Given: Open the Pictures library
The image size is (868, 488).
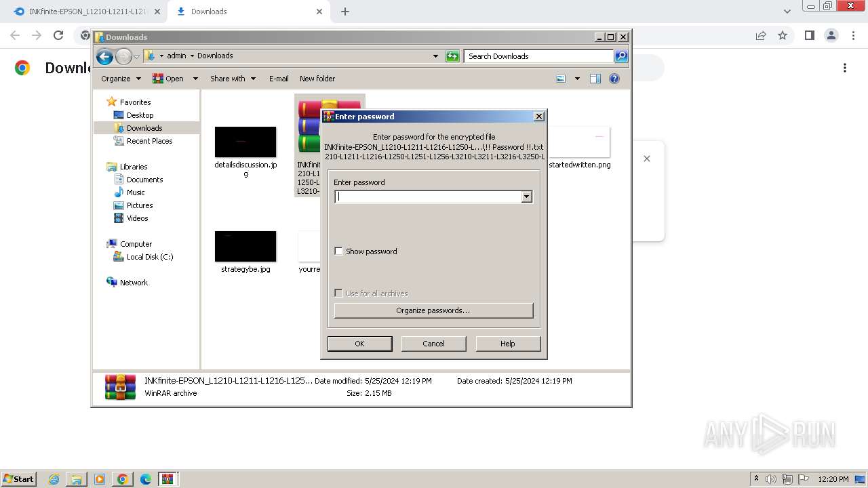Looking at the screenshot, I should pos(140,205).
